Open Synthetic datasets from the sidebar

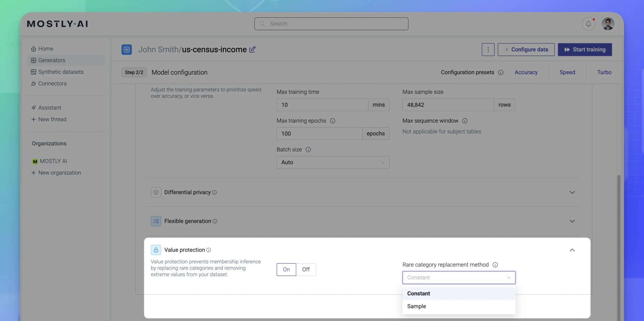tap(61, 72)
